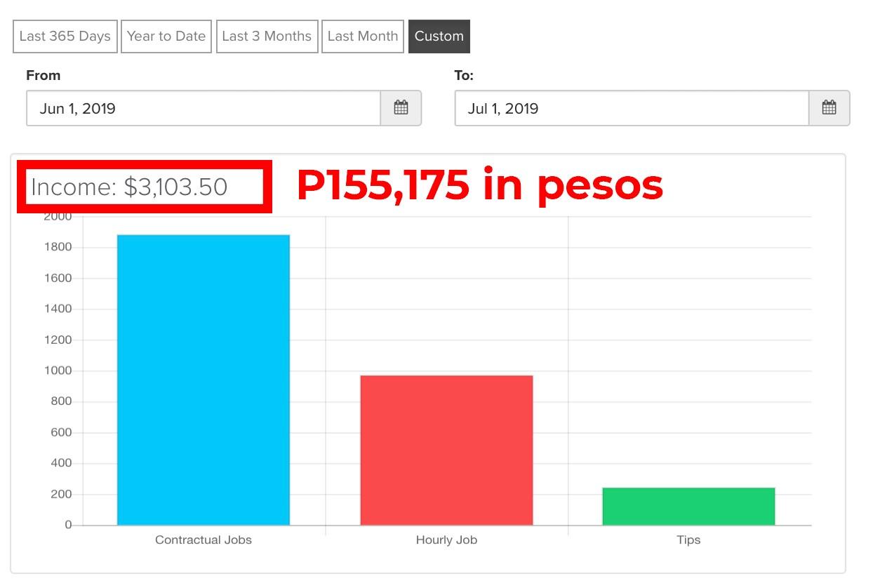The width and height of the screenshot is (873, 588).
Task: Click the 1600 y-axis value
Action: (59, 278)
